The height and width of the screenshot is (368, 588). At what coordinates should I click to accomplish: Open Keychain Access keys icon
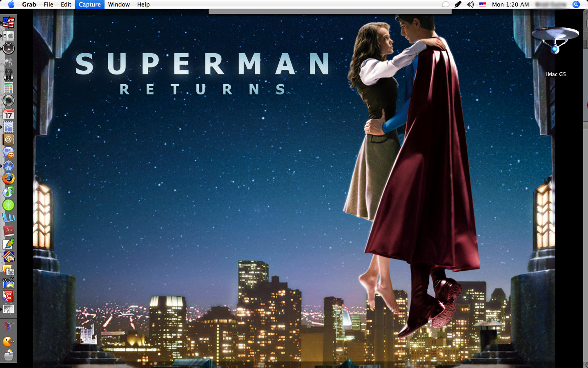click(9, 63)
